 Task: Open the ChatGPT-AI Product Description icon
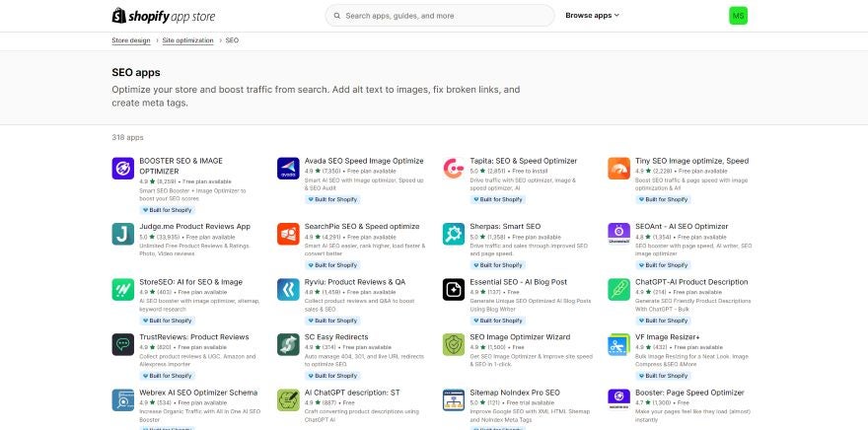[x=618, y=289]
